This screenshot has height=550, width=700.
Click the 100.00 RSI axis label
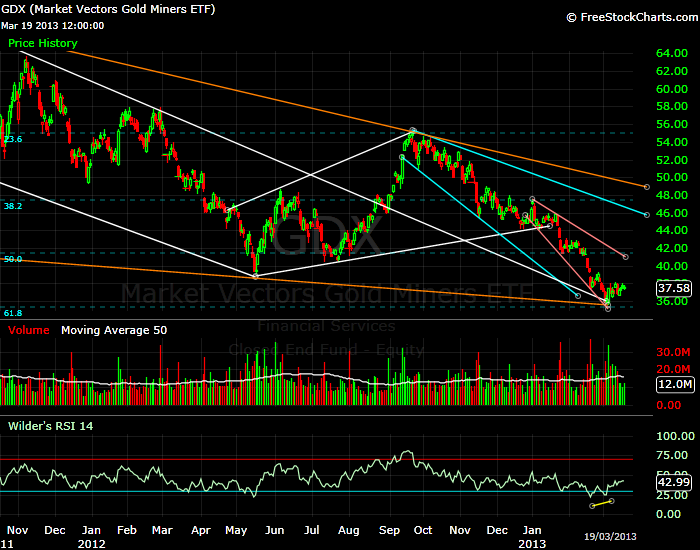tap(675, 436)
